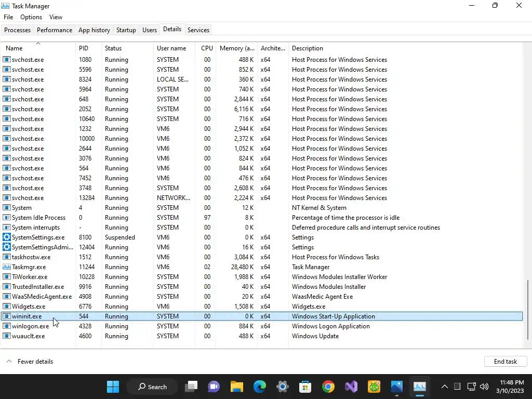This screenshot has height=399, width=532.
Task: Switch to the App history tab
Action: pyautogui.click(x=95, y=30)
